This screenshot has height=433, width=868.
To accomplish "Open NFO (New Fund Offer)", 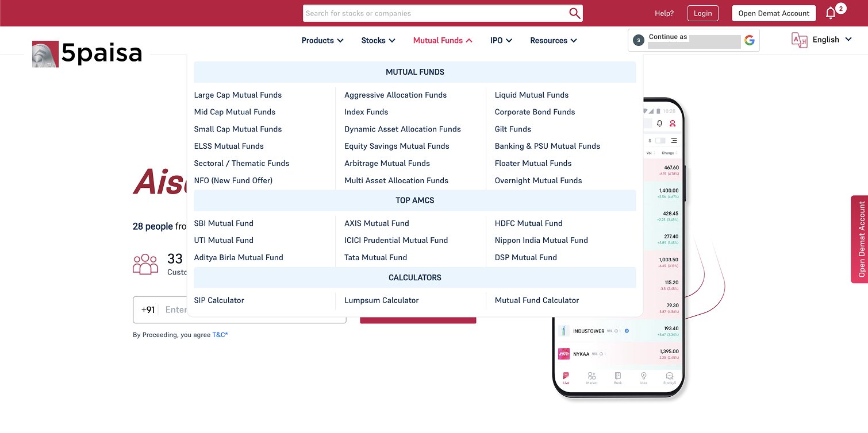I will click(x=233, y=180).
